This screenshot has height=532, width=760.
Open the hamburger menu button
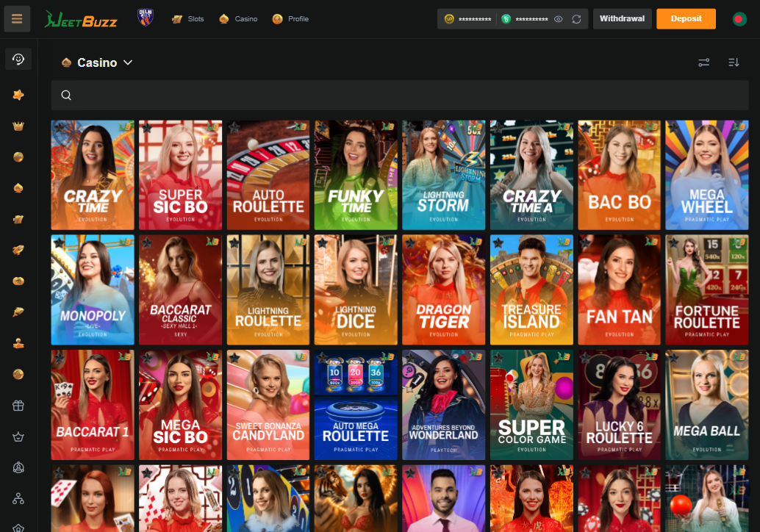click(17, 19)
